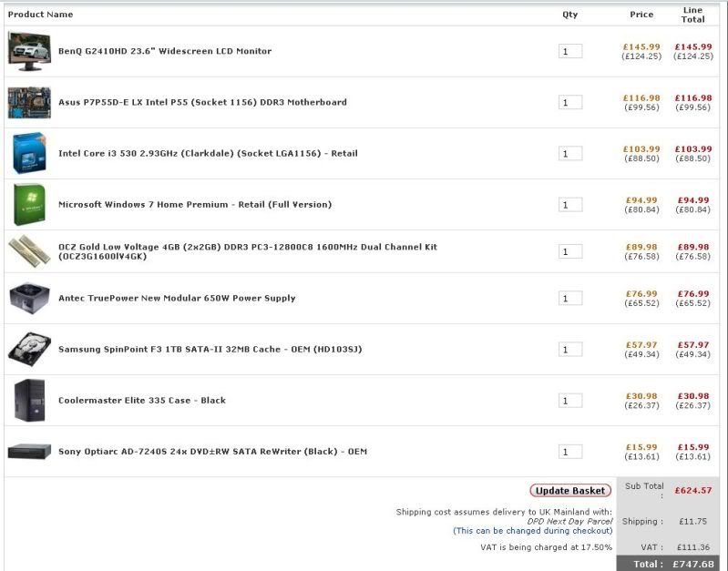Click quantity field for Antec power supply
728x571 pixels.
click(x=570, y=298)
